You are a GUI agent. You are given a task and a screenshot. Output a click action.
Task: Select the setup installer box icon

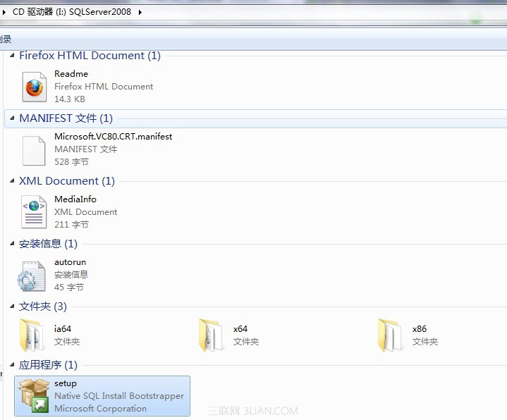(33, 396)
